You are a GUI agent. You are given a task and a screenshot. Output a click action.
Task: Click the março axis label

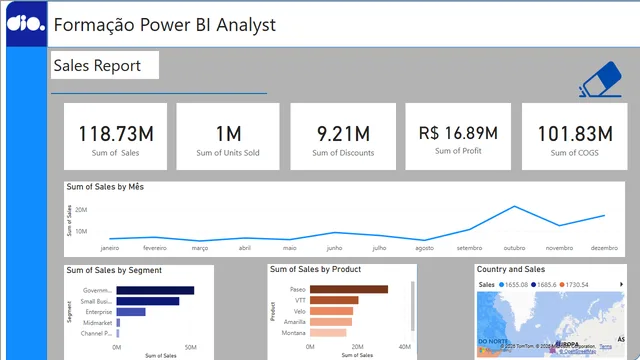200,248
